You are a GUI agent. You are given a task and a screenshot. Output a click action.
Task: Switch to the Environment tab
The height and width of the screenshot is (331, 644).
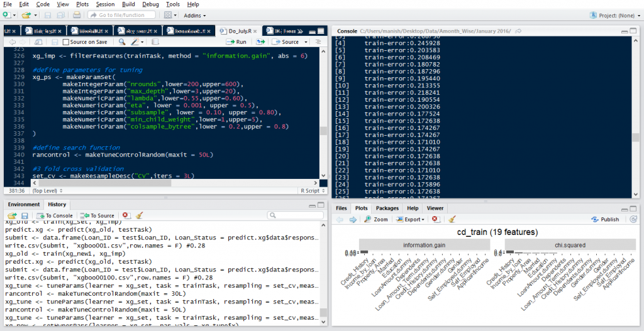pos(24,204)
